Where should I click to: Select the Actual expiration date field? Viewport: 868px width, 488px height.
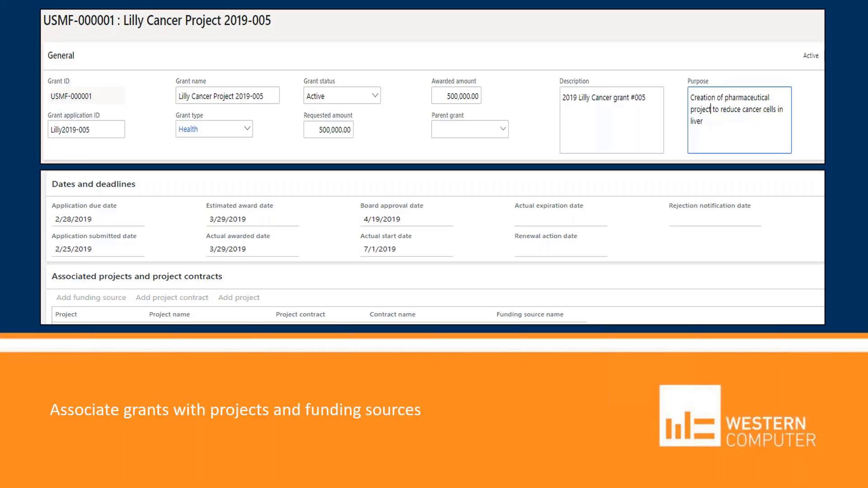(x=561, y=219)
